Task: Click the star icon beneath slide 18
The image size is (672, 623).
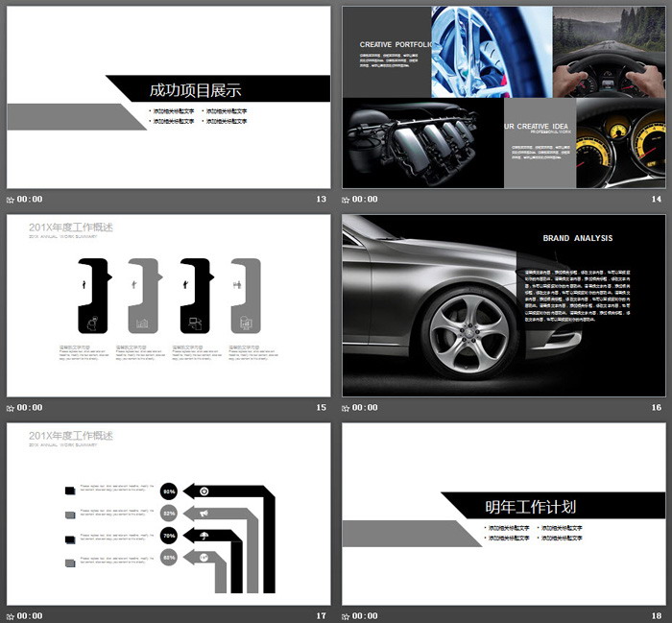Action: 346,616
